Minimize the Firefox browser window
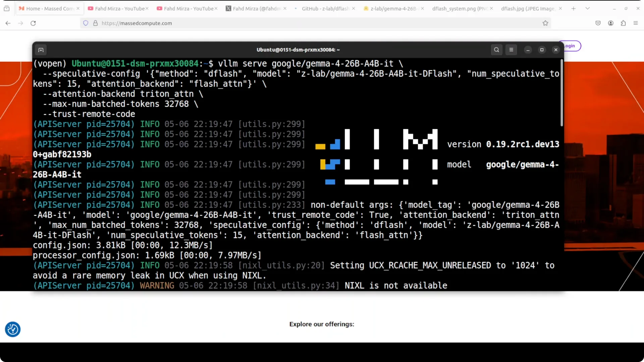This screenshot has height=362, width=644. click(x=614, y=8)
